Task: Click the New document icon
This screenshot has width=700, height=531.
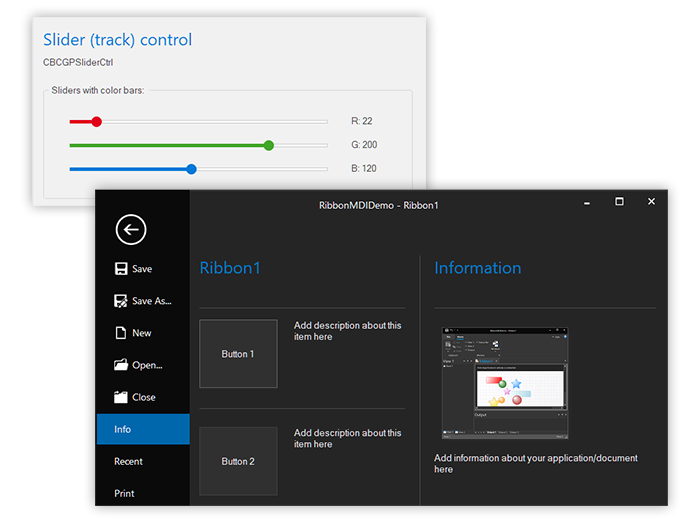Action: (x=121, y=333)
